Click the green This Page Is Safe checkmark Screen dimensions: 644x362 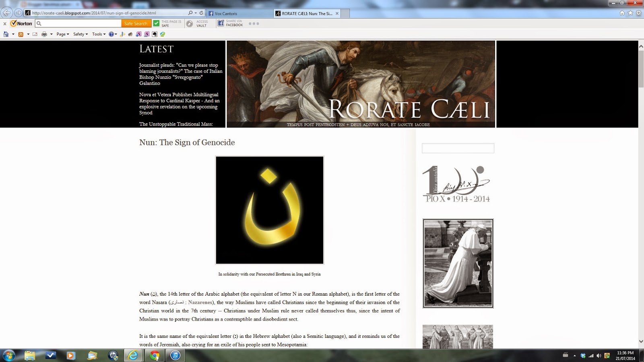(x=156, y=23)
